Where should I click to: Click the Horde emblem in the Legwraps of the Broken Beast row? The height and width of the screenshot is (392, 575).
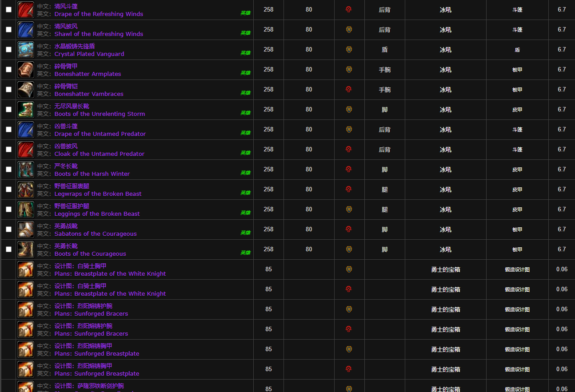click(x=349, y=190)
